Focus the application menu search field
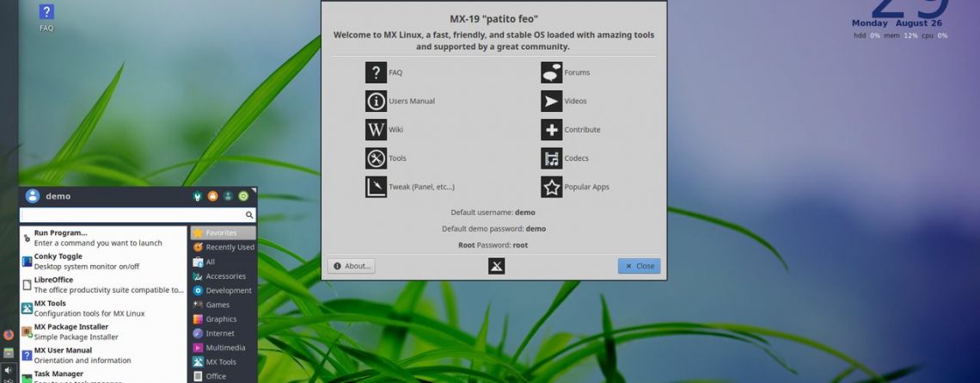Viewport: 980px width, 383px height. tap(138, 214)
